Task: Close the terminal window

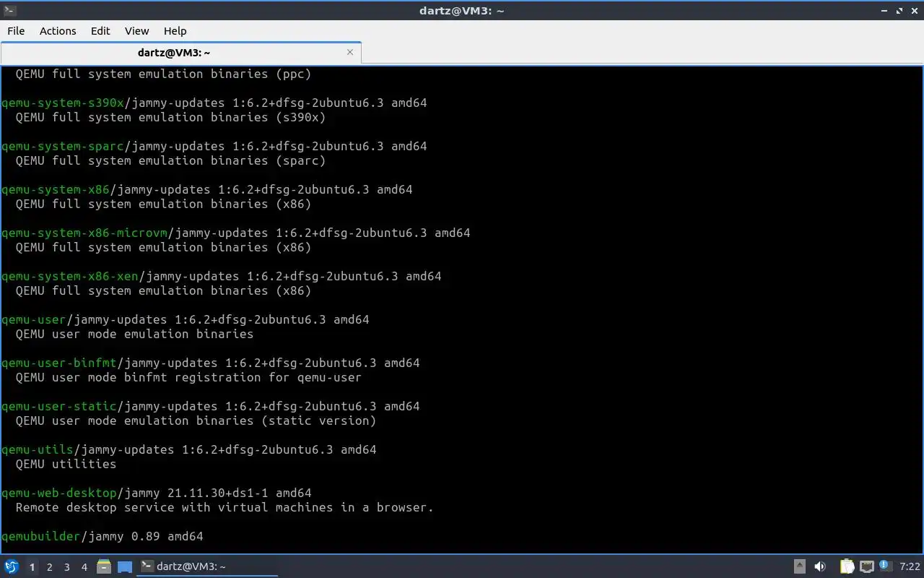Action: coord(914,10)
